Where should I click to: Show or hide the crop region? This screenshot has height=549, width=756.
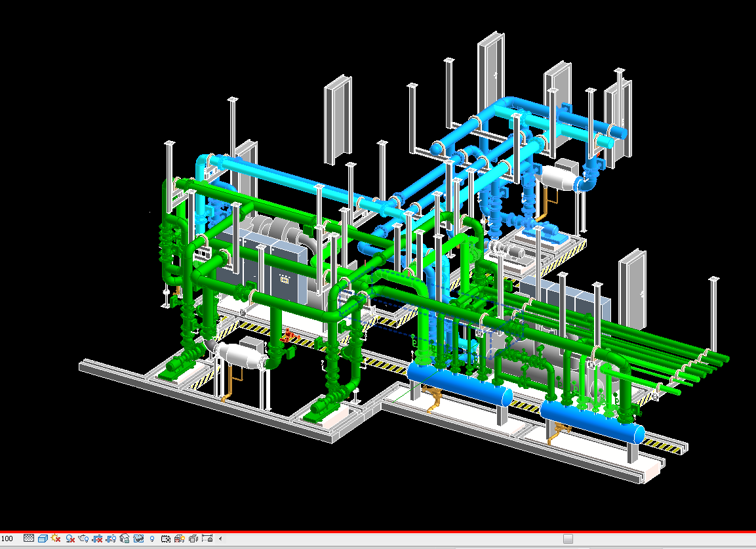[111, 539]
